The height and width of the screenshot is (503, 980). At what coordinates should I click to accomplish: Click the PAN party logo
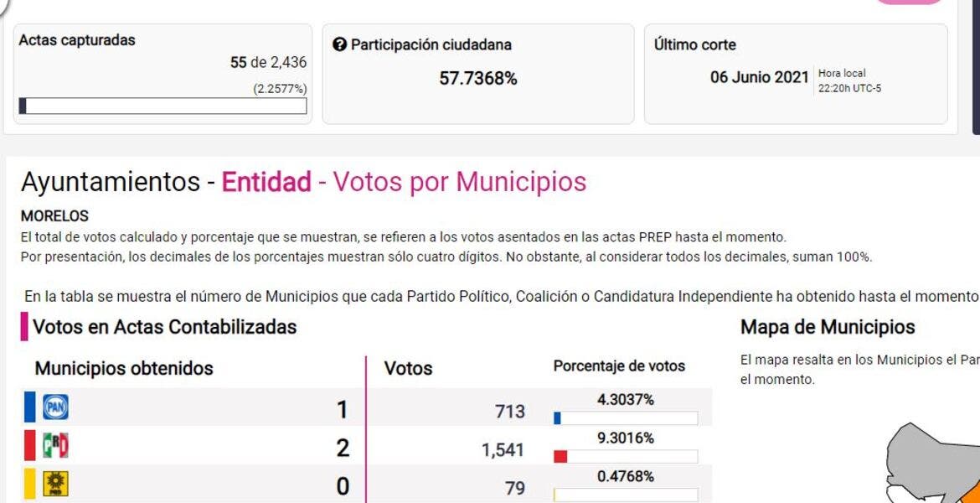(55, 408)
